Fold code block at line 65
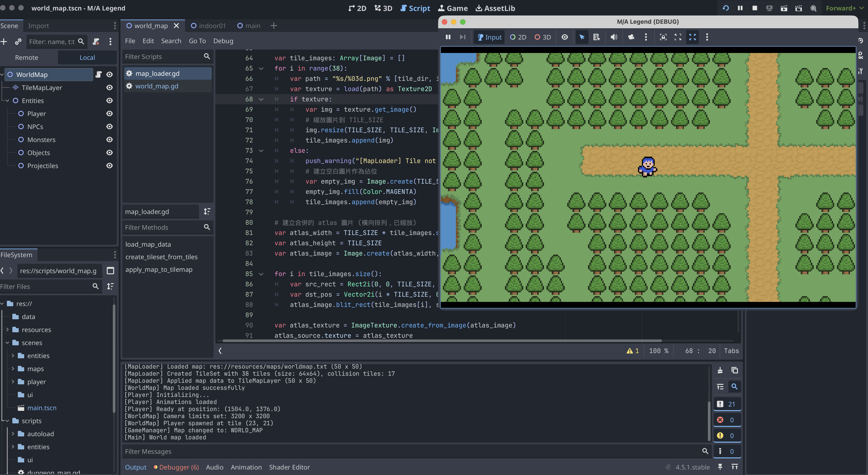Screen dimensions: 868x475 coord(261,69)
